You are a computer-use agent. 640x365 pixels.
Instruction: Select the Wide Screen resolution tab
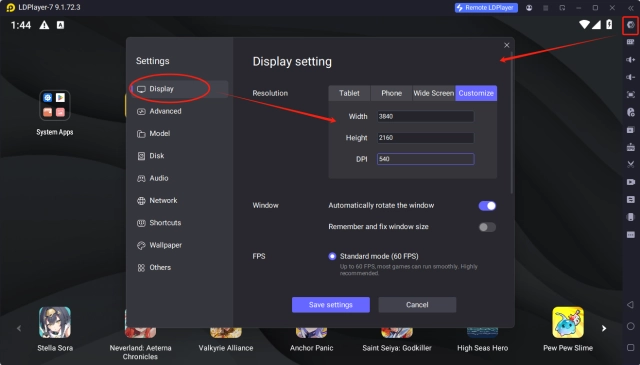(433, 93)
